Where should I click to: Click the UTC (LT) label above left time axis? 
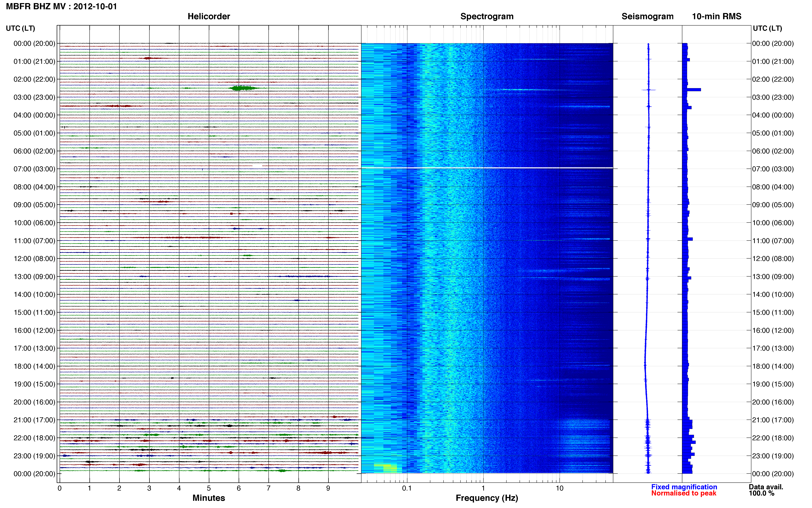tap(21, 28)
